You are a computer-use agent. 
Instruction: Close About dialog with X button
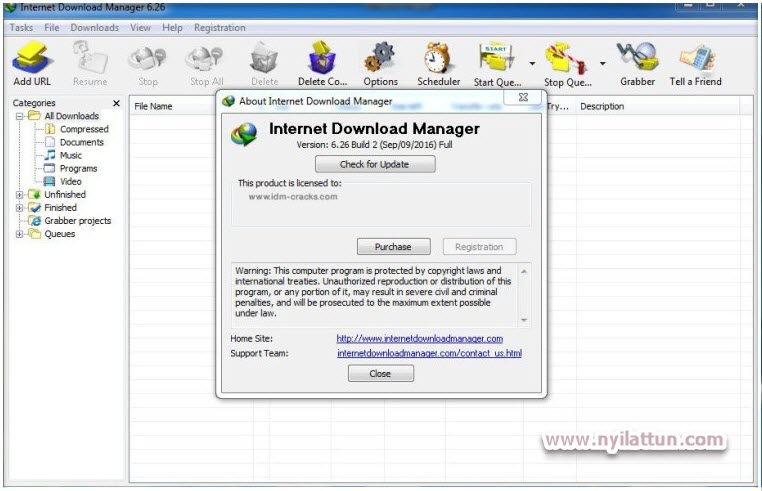click(x=523, y=97)
